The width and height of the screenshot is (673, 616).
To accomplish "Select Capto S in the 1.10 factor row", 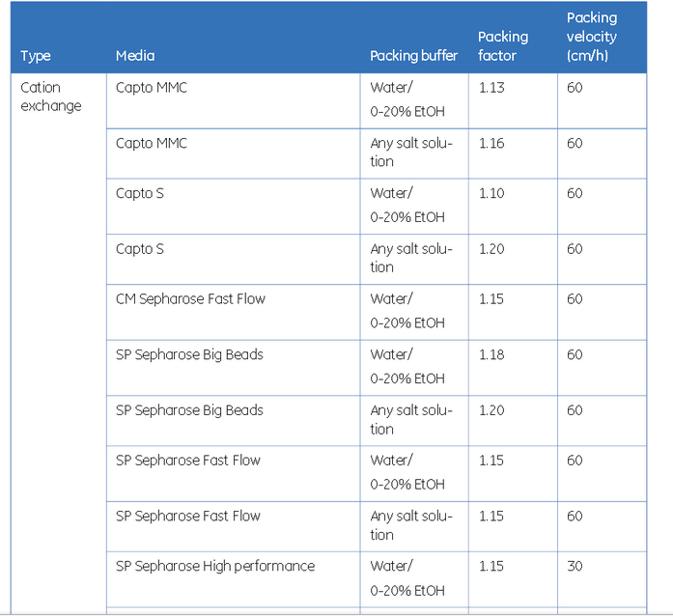I will point(140,193).
